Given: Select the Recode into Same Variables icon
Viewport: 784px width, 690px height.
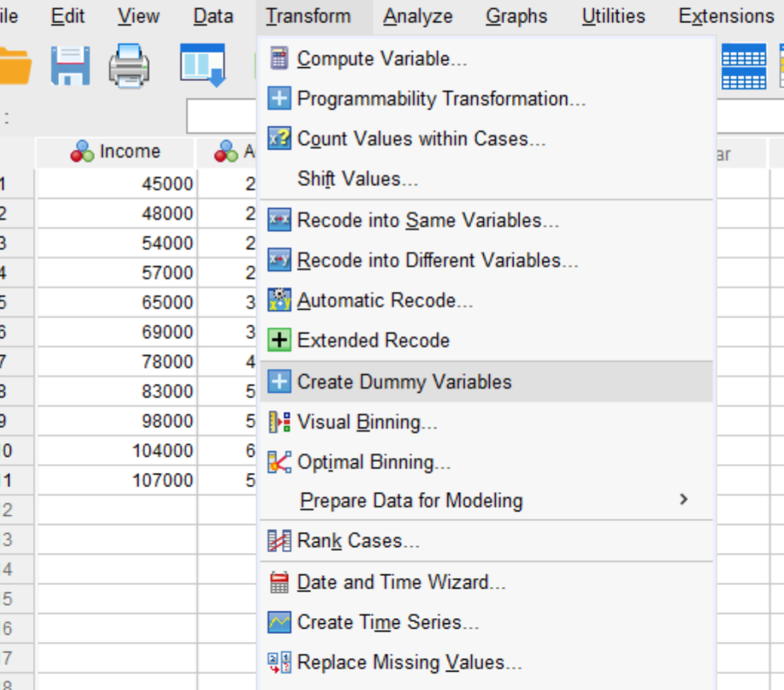Looking at the screenshot, I should [280, 220].
